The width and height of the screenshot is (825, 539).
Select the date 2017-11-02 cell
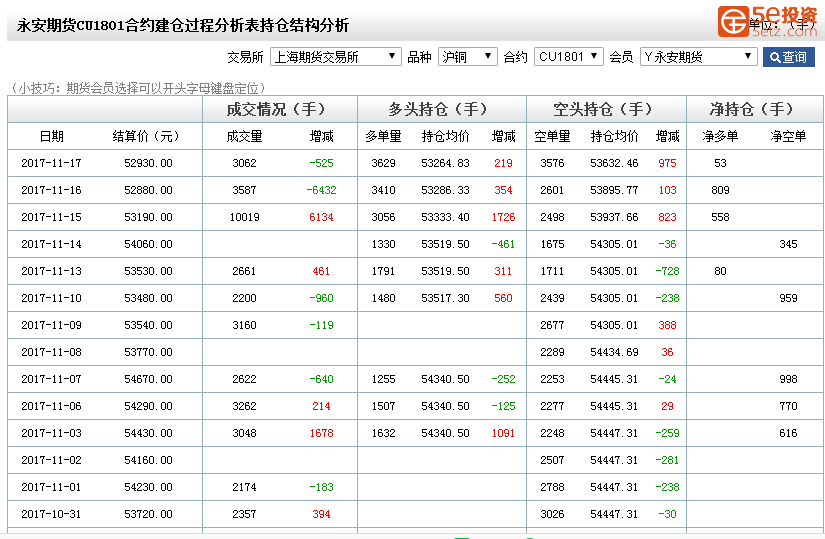click(x=52, y=460)
